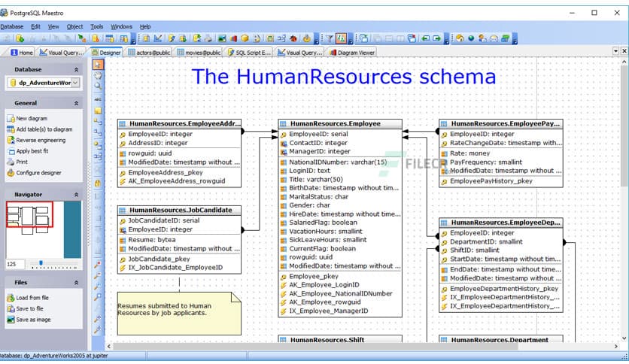
Task: Click the yellow cube toolbar icon
Action: (x=245, y=38)
